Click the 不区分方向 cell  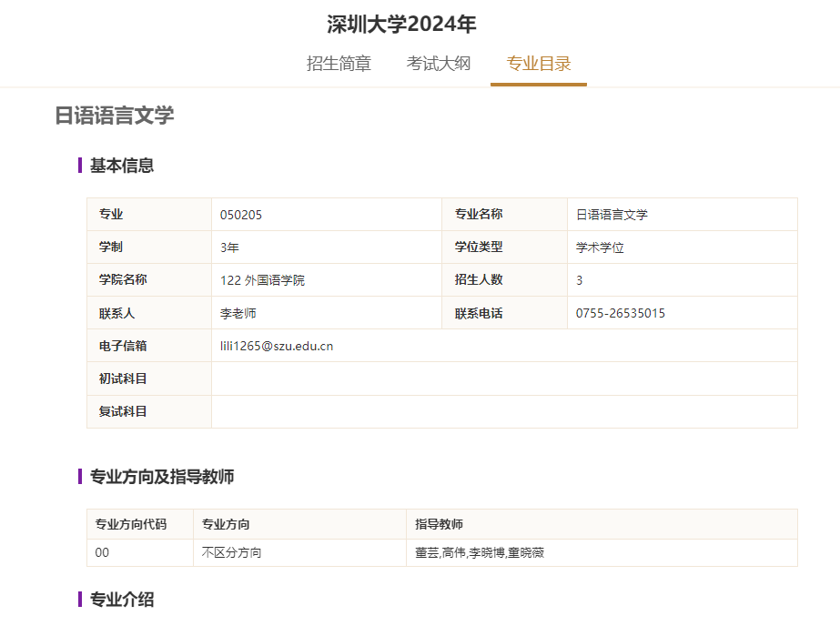click(299, 552)
